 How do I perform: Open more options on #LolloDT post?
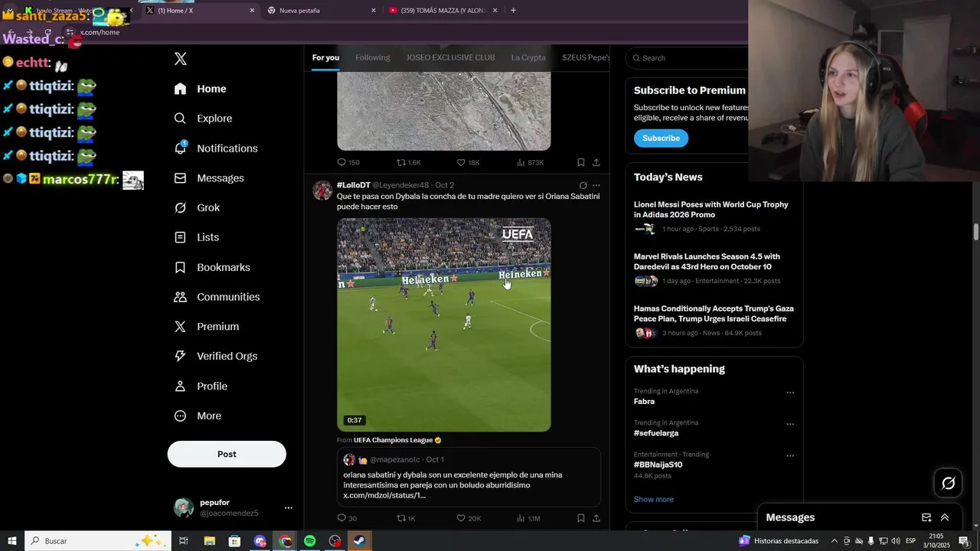(596, 185)
